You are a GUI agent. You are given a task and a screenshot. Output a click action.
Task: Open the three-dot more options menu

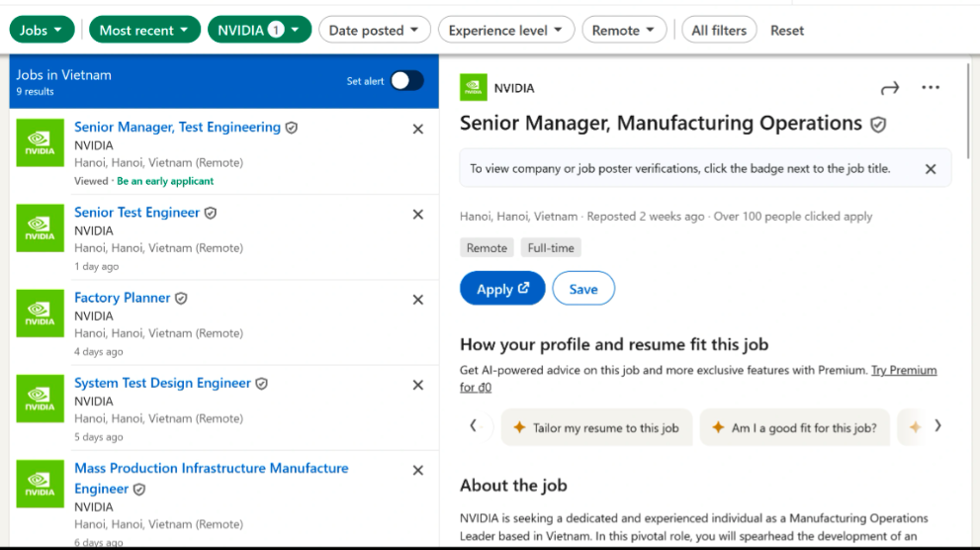click(x=931, y=88)
